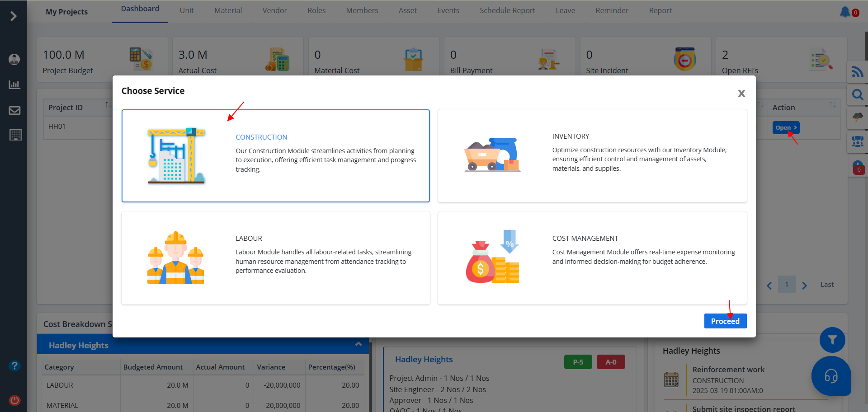Open the RSS feed icon on right panel

tap(857, 72)
